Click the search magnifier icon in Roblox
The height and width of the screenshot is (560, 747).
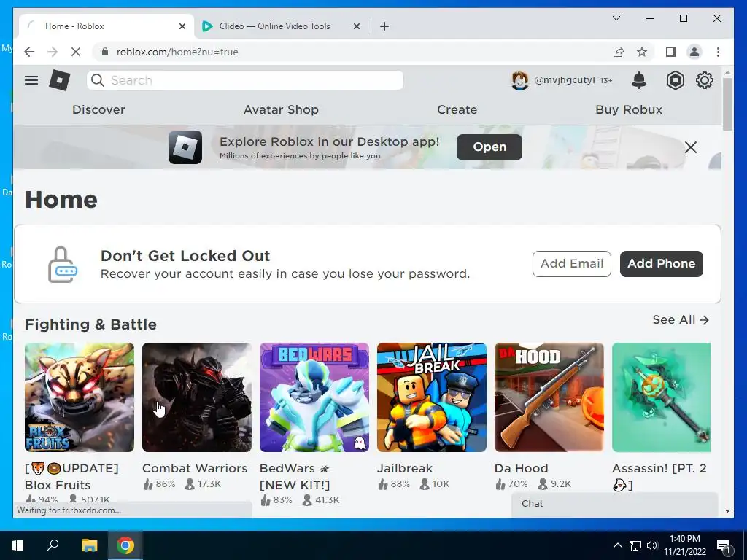(98, 80)
